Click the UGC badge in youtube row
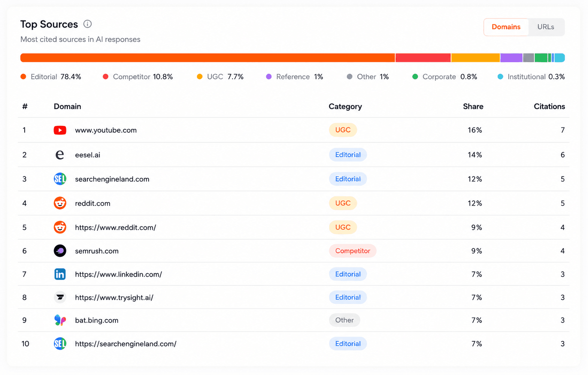The width and height of the screenshot is (588, 375). point(343,130)
